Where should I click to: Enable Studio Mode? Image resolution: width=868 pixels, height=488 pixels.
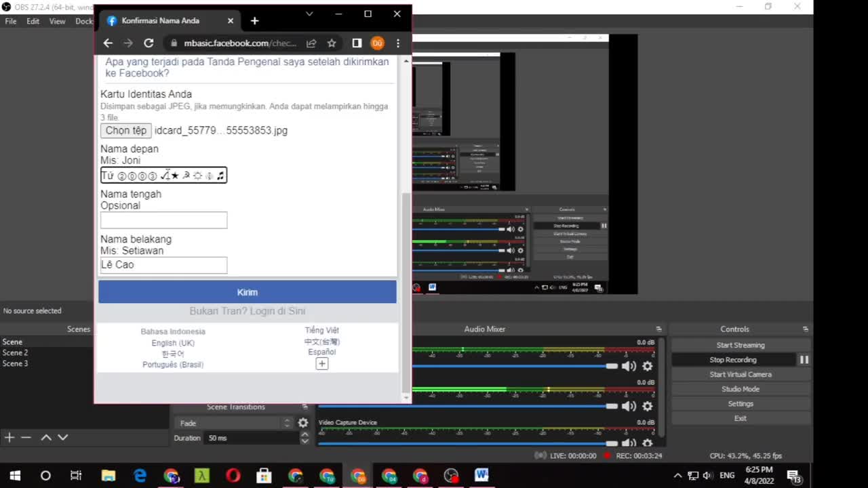[741, 389]
